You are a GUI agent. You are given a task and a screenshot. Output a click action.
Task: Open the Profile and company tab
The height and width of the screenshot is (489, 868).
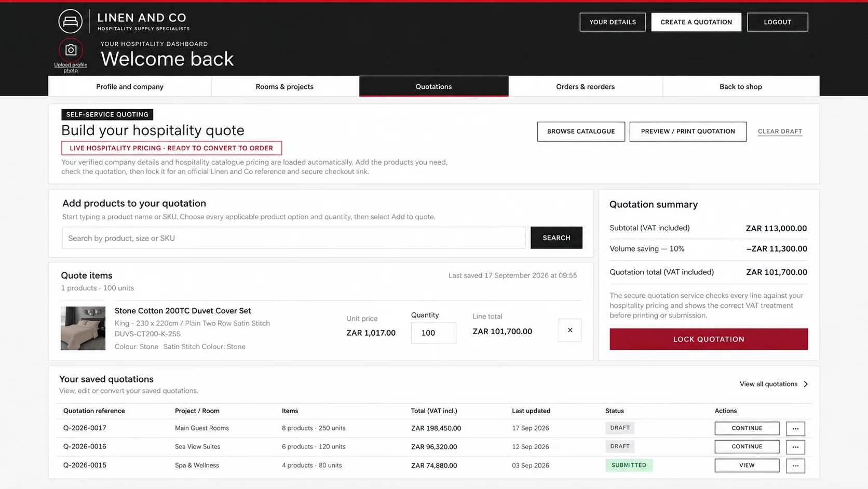click(130, 86)
